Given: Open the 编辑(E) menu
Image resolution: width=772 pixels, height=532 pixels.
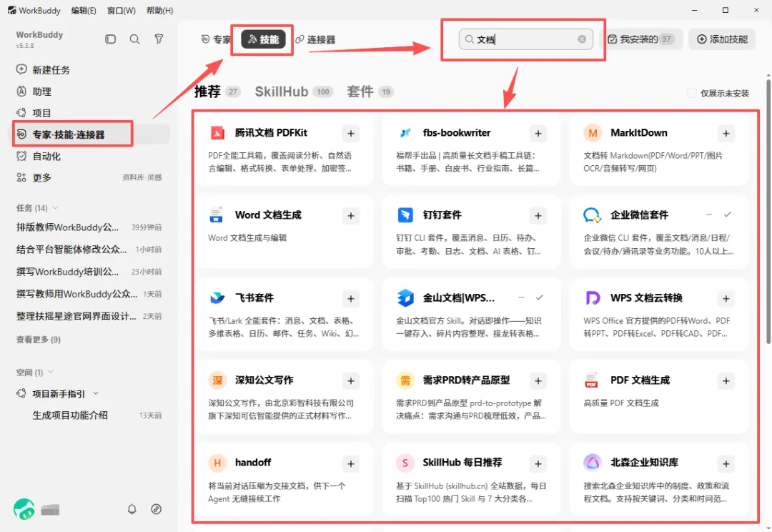Looking at the screenshot, I should click(x=84, y=10).
